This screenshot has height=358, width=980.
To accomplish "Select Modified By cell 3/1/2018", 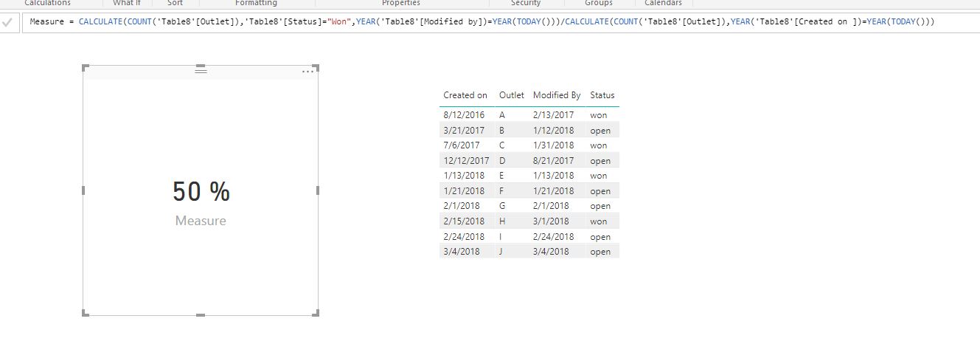I will pos(551,221).
